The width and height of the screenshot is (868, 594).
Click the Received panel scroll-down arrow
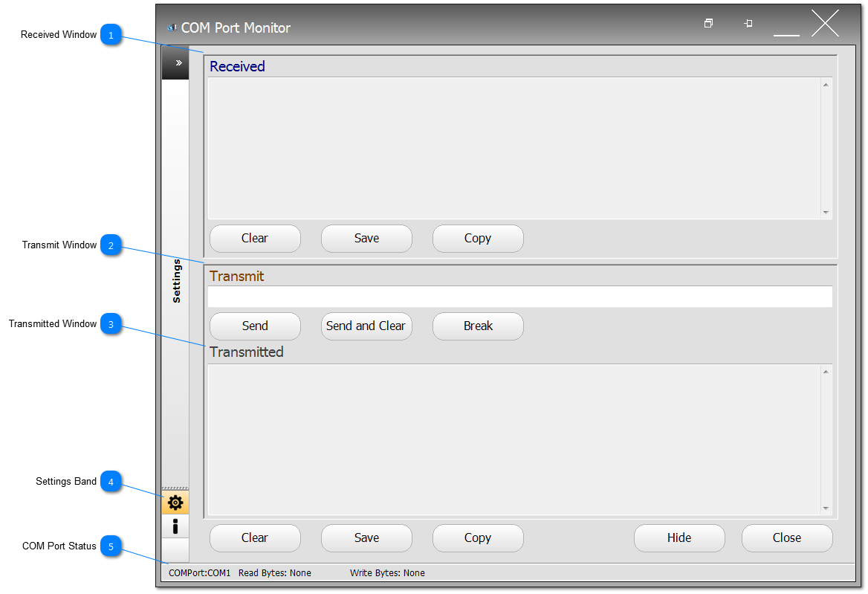(x=825, y=213)
